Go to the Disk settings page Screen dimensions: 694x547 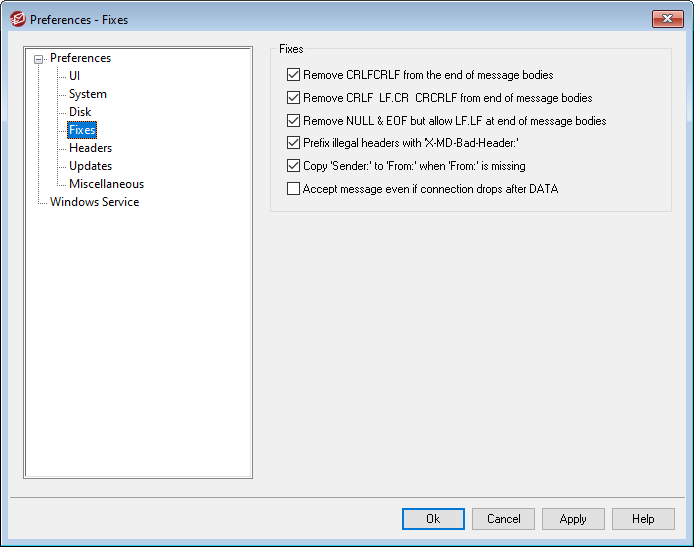(80, 112)
